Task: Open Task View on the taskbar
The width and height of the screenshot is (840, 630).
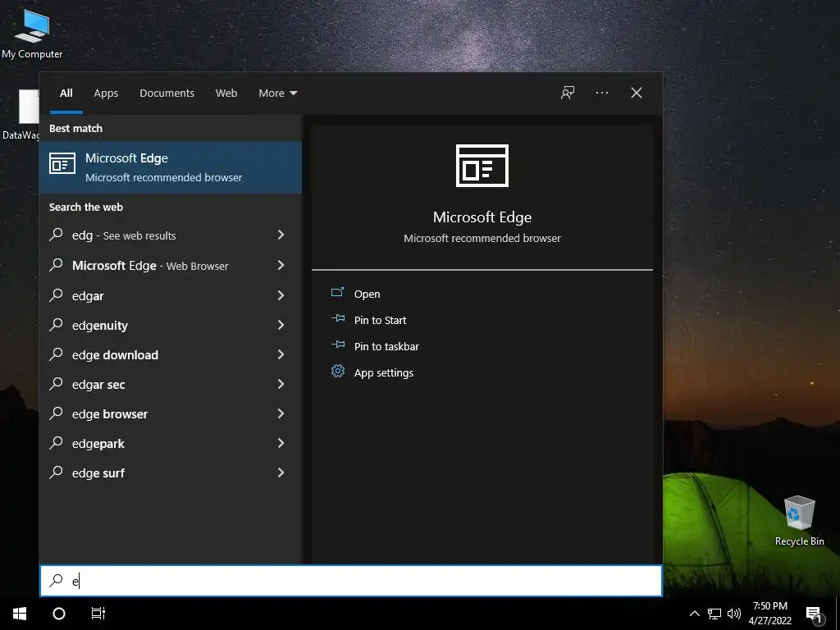Action: point(98,614)
